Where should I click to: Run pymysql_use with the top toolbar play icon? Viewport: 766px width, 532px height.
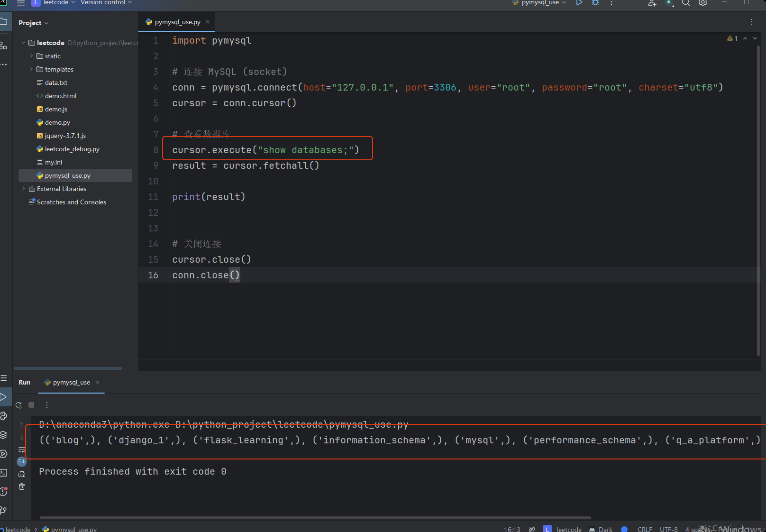pos(579,3)
